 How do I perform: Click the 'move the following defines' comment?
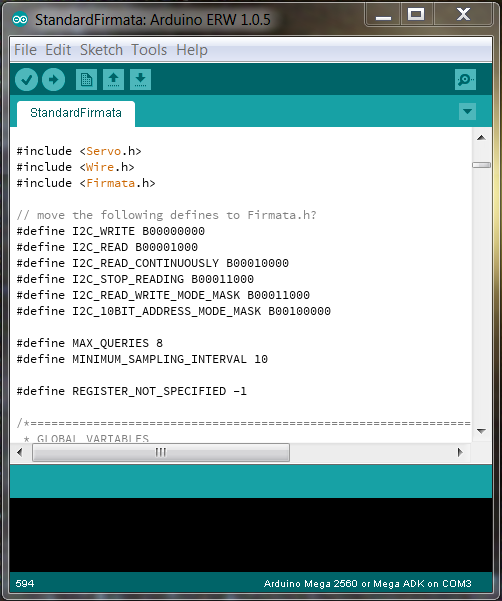coord(166,215)
